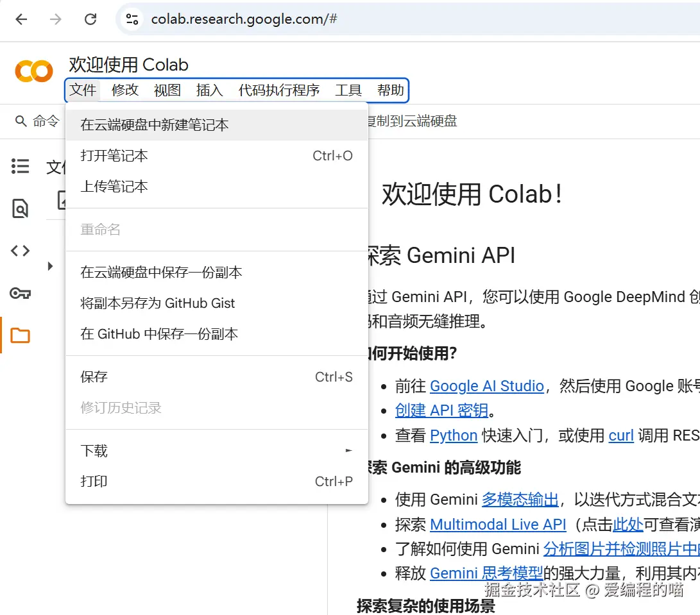The height and width of the screenshot is (615, 700).
Task: Open the curl link
Action: (x=621, y=435)
